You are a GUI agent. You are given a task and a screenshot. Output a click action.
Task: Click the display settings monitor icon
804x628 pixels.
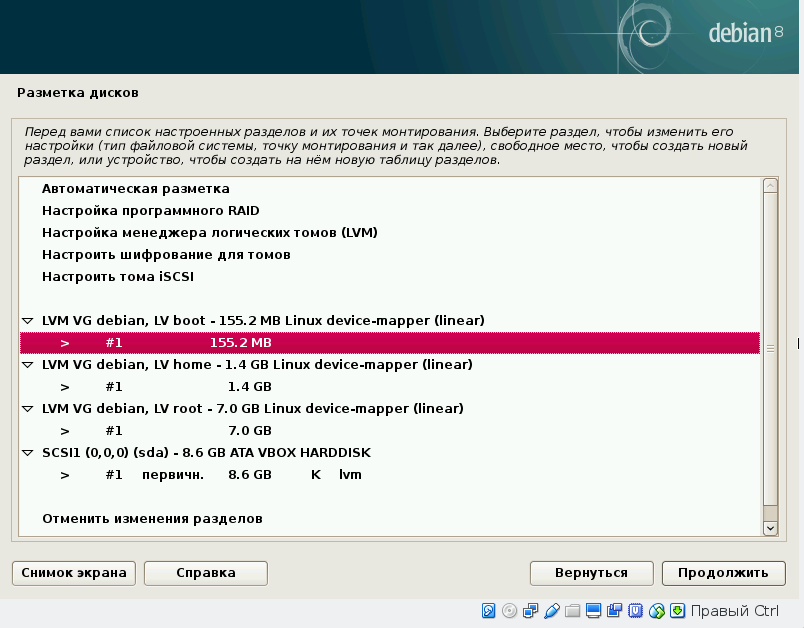[x=594, y=611]
